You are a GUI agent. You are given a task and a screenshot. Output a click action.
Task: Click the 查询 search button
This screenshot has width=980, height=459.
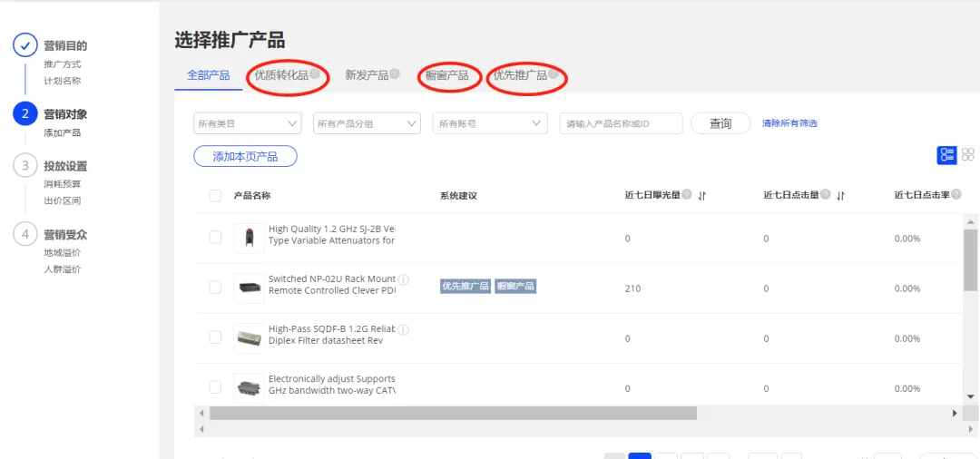[720, 123]
